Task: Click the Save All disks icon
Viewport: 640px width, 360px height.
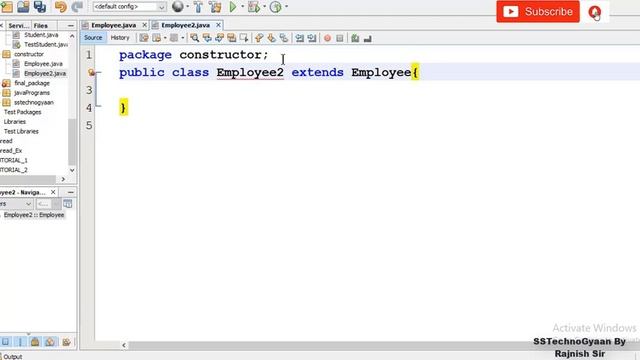Action: (40, 7)
